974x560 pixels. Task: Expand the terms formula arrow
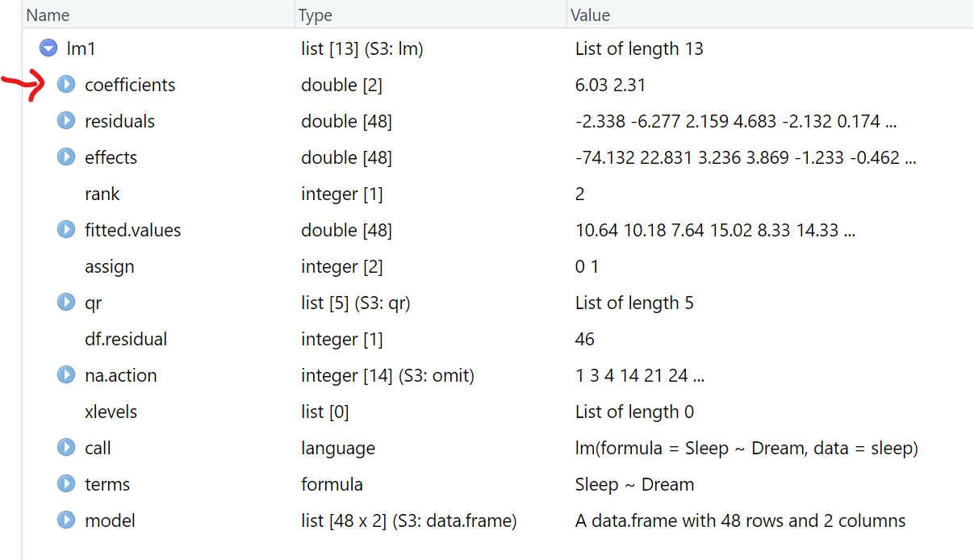pos(66,484)
